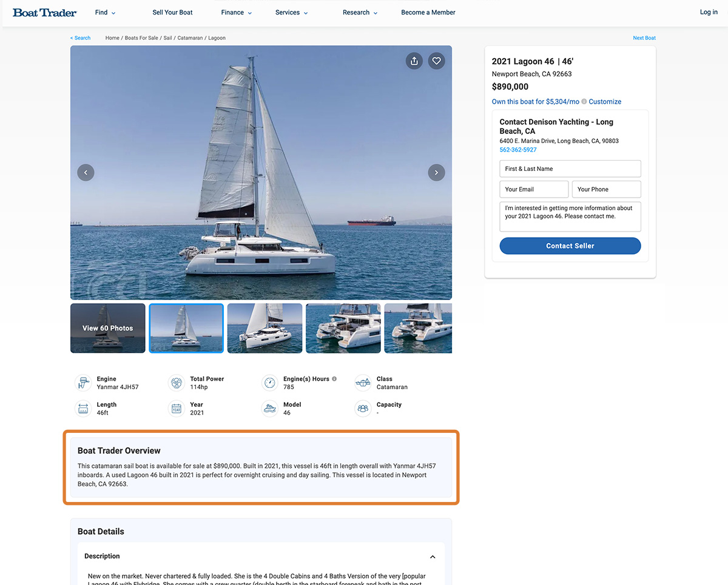Click Boats For Sale breadcrumb
Viewport: 728px width, 585px height.
[x=141, y=38]
